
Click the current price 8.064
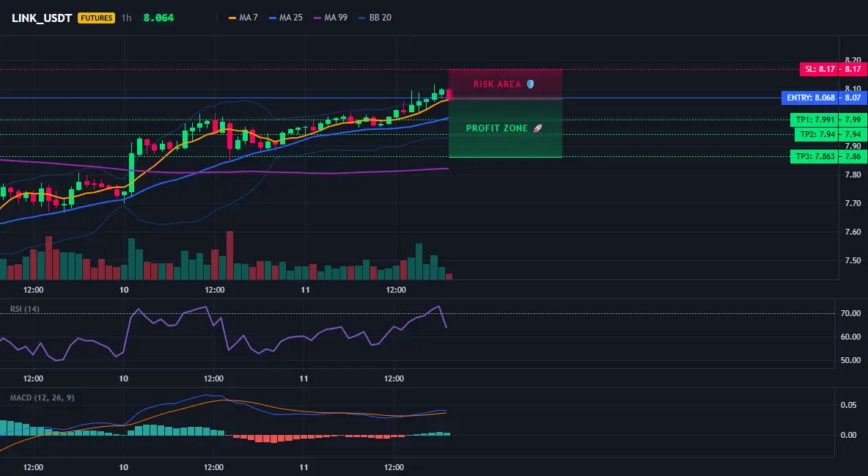[x=158, y=18]
